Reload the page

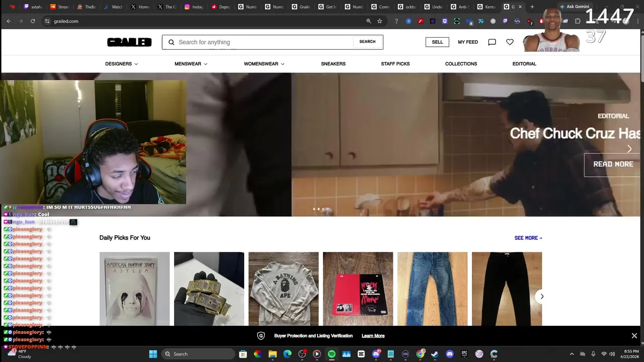33,21
